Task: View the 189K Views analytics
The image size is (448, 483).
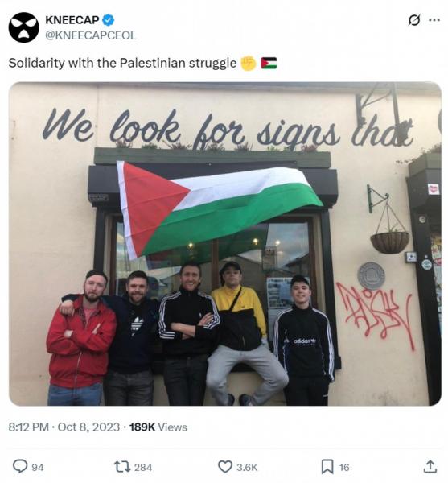Action: tap(158, 427)
